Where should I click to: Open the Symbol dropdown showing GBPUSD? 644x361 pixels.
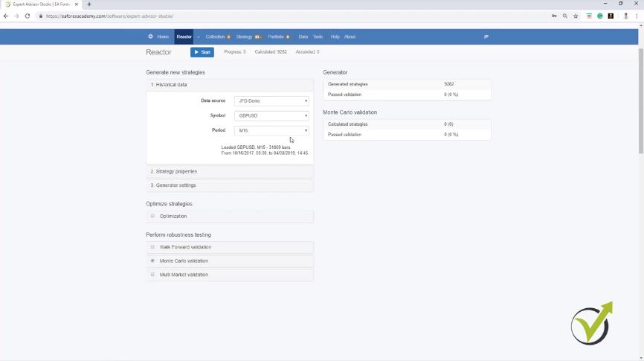click(x=271, y=115)
